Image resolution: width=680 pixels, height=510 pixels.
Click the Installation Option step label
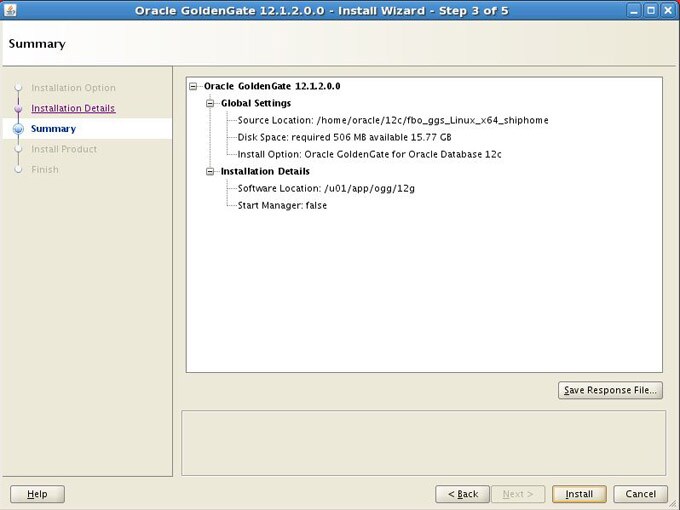click(73, 88)
